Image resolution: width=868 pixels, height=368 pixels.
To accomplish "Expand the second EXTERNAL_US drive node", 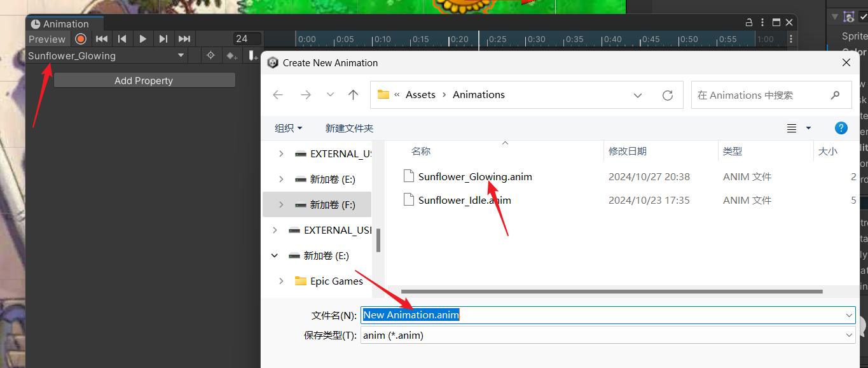I will [x=275, y=230].
